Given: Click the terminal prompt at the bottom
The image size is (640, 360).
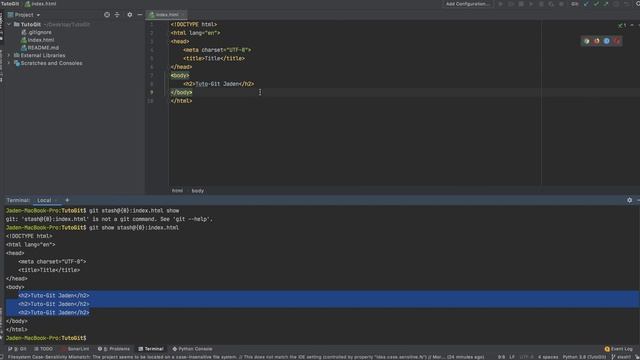Looking at the screenshot, I should click(46, 338).
